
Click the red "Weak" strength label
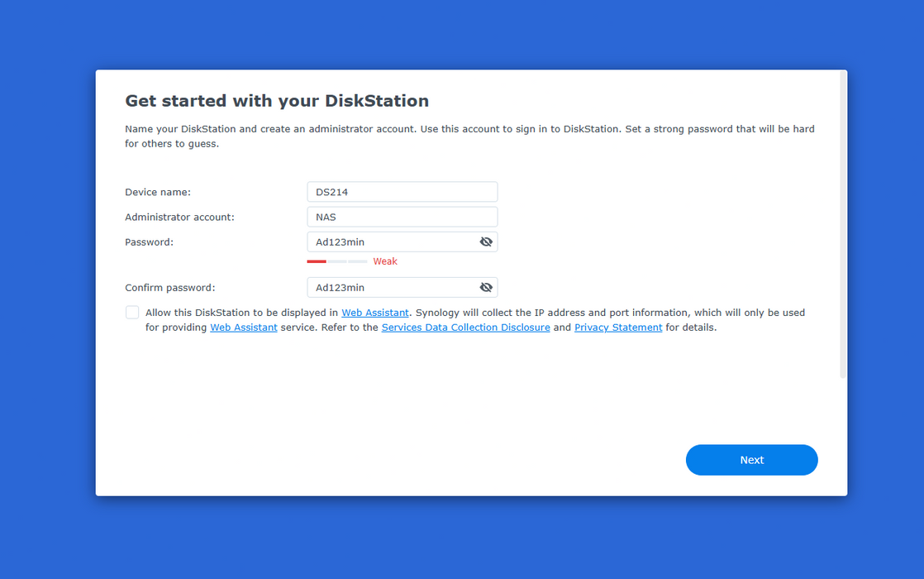[385, 261]
